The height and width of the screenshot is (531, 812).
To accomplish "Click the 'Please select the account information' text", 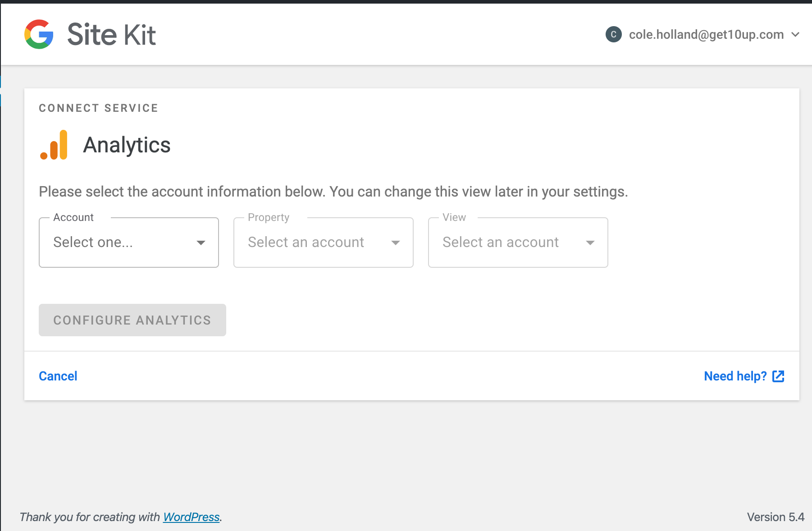I will coord(333,192).
